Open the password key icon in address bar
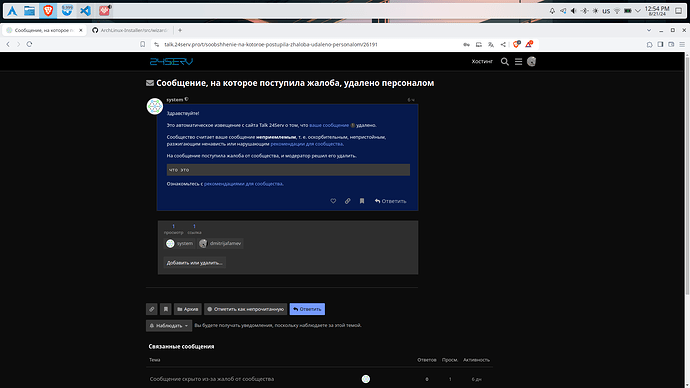The image size is (690, 388). (x=466, y=44)
